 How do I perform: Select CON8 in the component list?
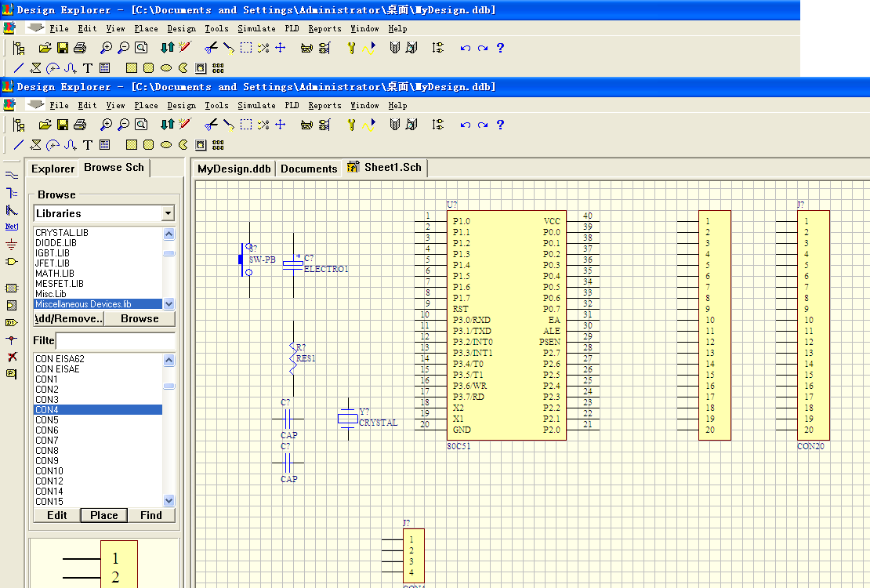pyautogui.click(x=47, y=451)
